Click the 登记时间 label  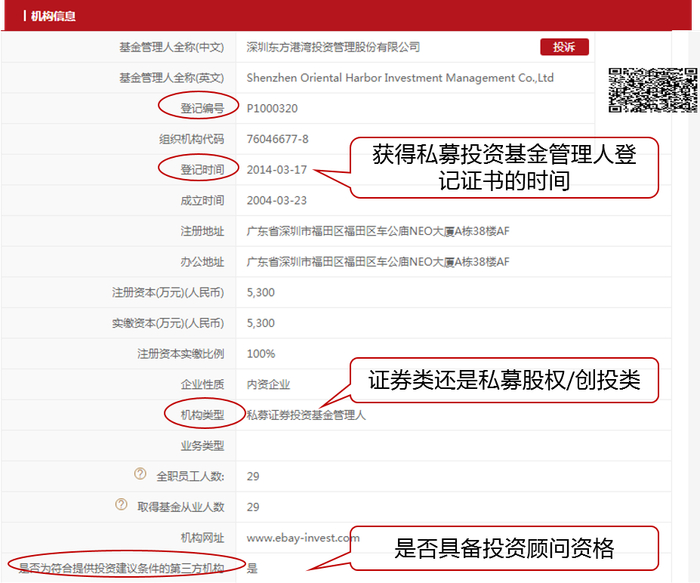(x=202, y=170)
